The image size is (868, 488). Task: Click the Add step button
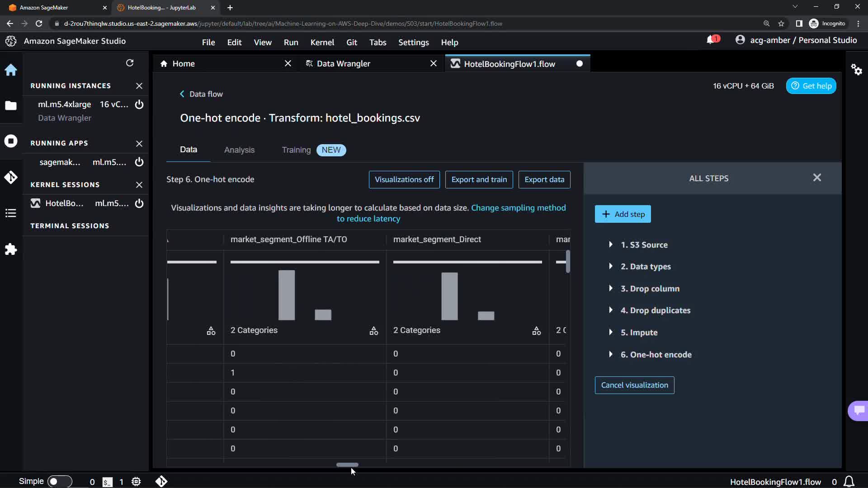[x=623, y=214]
